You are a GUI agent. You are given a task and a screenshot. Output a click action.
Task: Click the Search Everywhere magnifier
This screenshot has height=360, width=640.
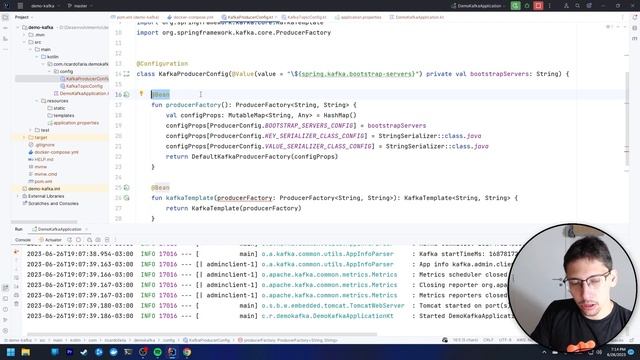point(578,6)
